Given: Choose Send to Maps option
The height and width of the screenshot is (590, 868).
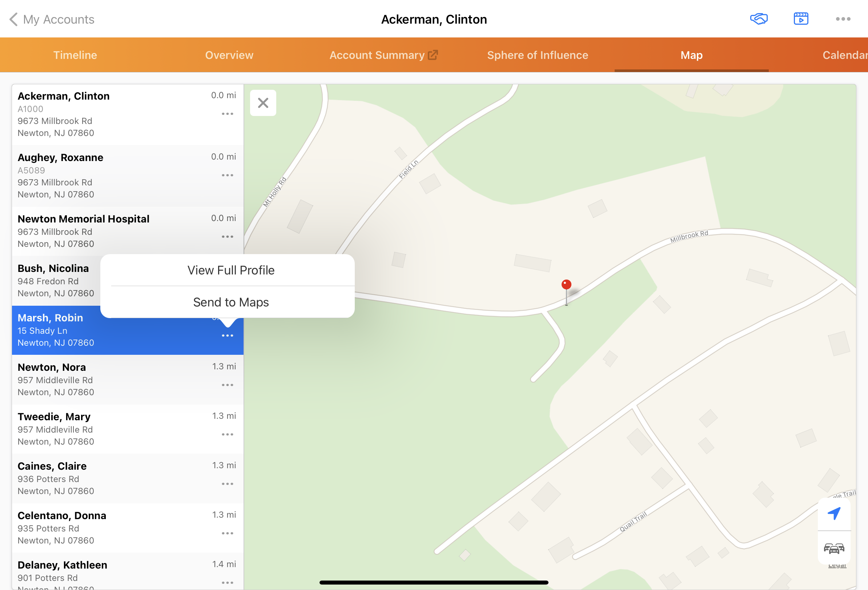Looking at the screenshot, I should pos(231,302).
